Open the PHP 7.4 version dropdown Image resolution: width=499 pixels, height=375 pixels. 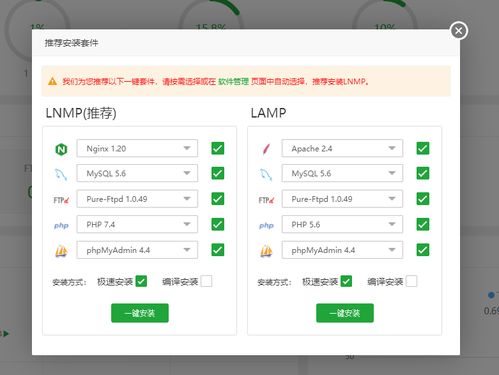(x=137, y=224)
